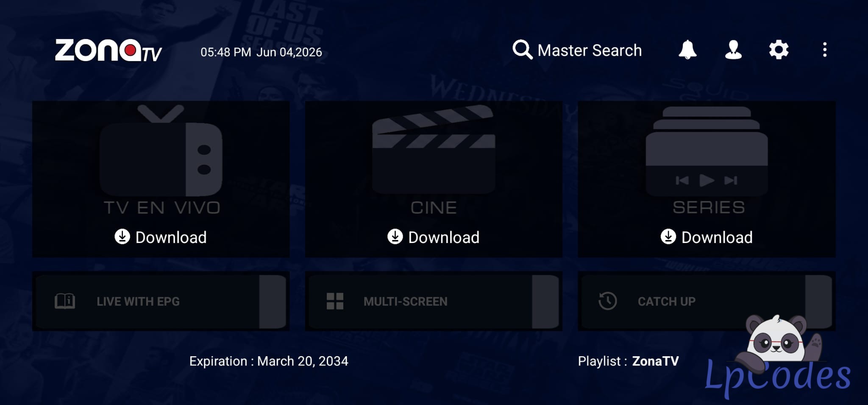Click the multi-screen grid icon

[x=335, y=302]
